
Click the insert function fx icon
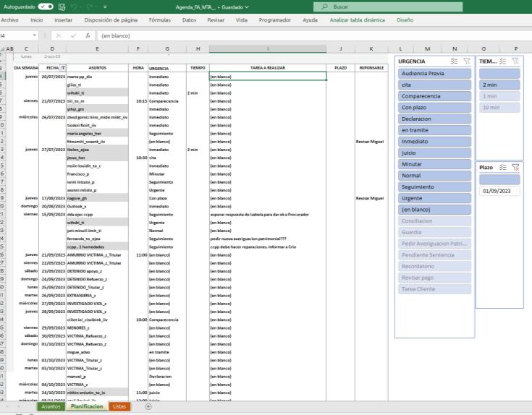coord(88,35)
